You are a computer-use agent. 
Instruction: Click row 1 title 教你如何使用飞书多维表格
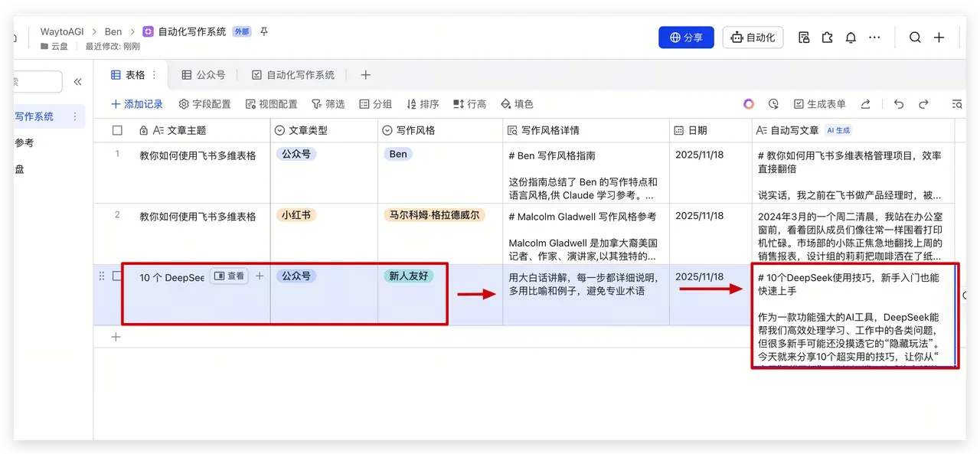(198, 155)
